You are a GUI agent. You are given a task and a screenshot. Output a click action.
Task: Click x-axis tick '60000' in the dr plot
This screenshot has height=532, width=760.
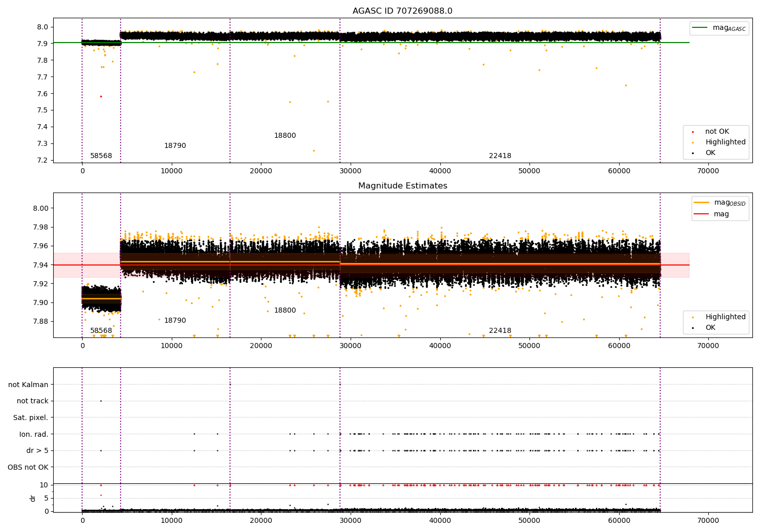click(619, 521)
